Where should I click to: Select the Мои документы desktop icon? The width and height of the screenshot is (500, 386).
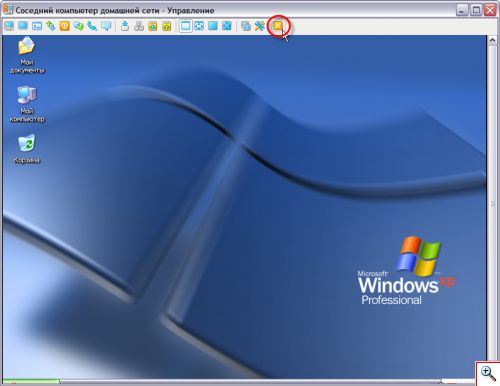click(x=27, y=55)
